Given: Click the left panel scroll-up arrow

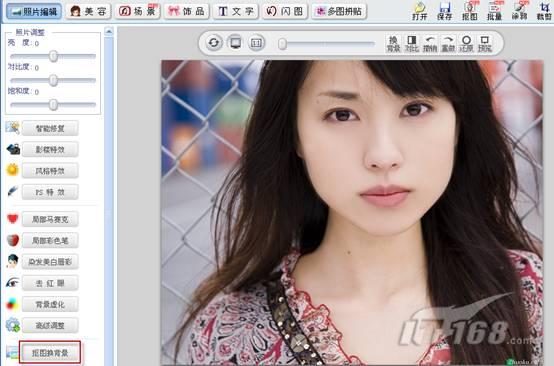Looking at the screenshot, I should 109,32.
